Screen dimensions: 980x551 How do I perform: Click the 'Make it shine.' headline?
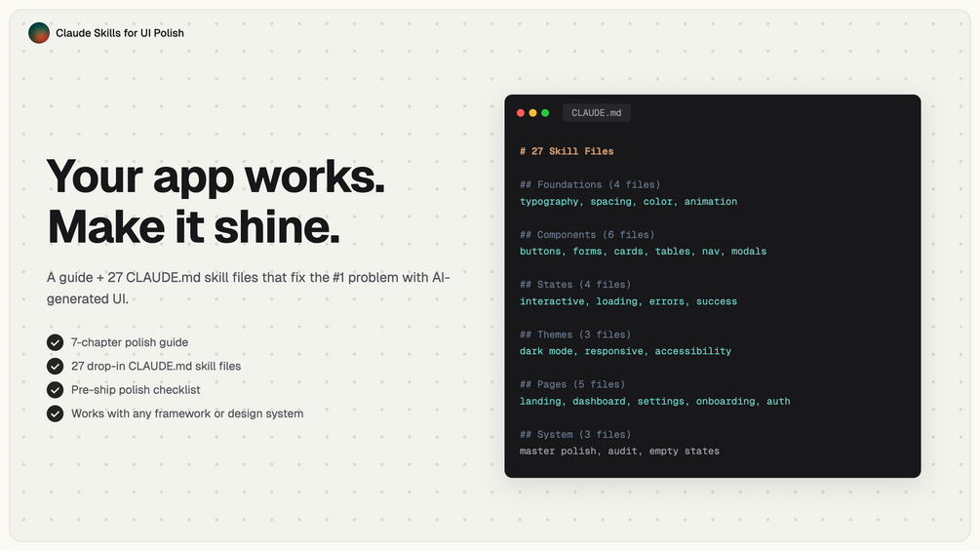click(x=194, y=227)
